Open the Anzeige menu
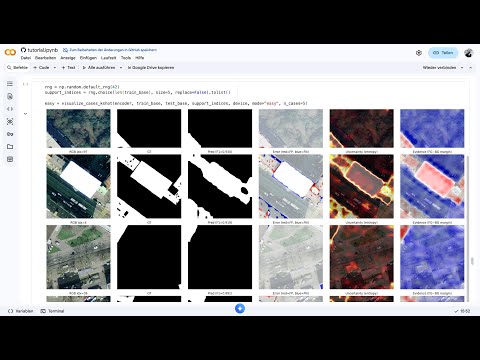480x360 pixels. click(68, 58)
